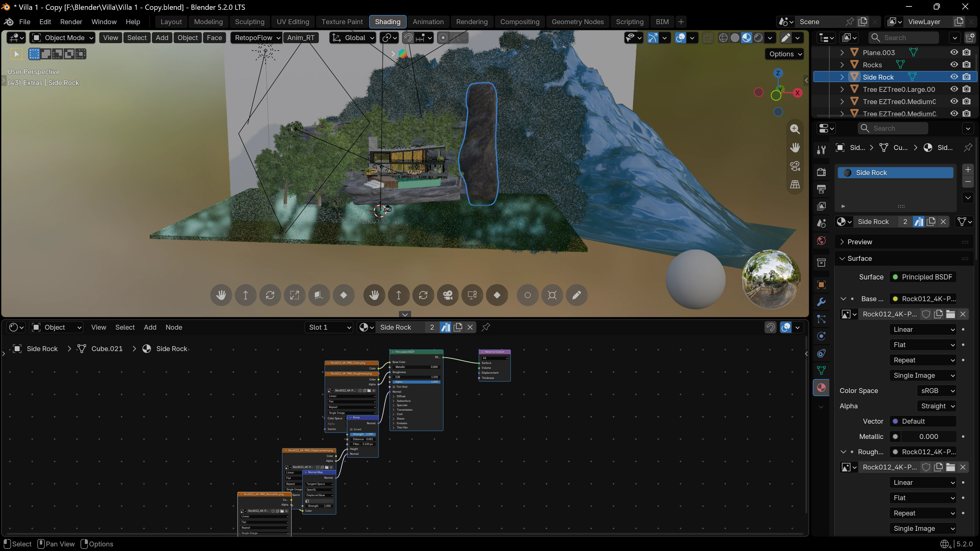
Task: Disable Plane.003 in renders
Action: point(966,52)
